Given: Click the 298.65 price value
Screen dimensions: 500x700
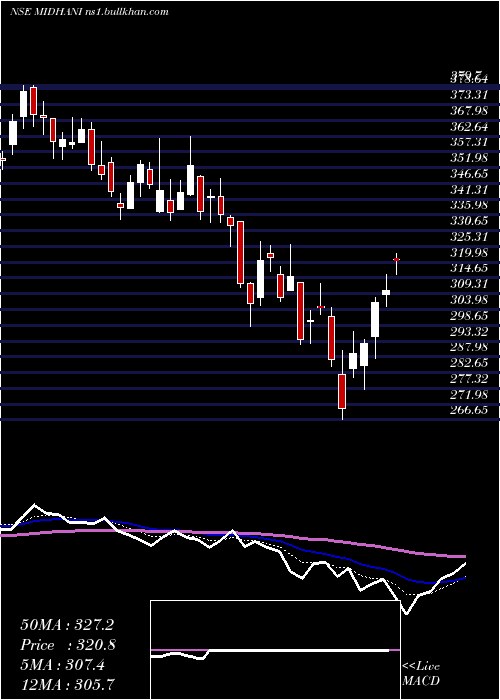Looking at the screenshot, I should pos(469,316).
